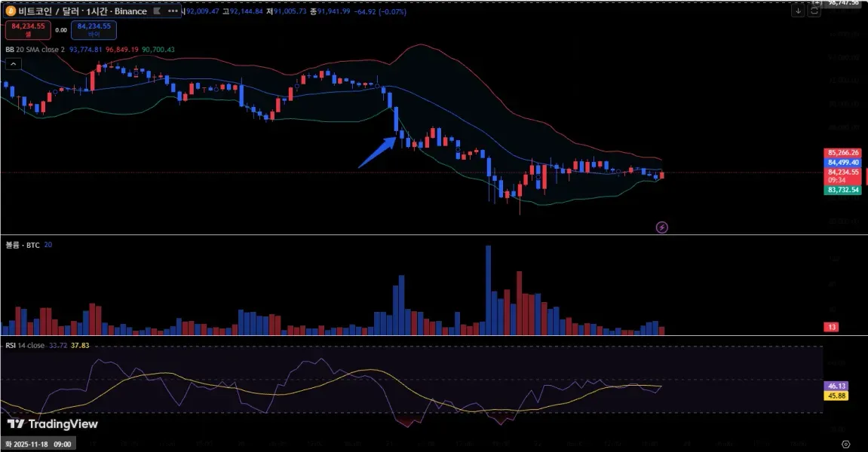The image size is (868, 452).
Task: Collapse the indicator legend with chevron
Action: (x=14, y=64)
